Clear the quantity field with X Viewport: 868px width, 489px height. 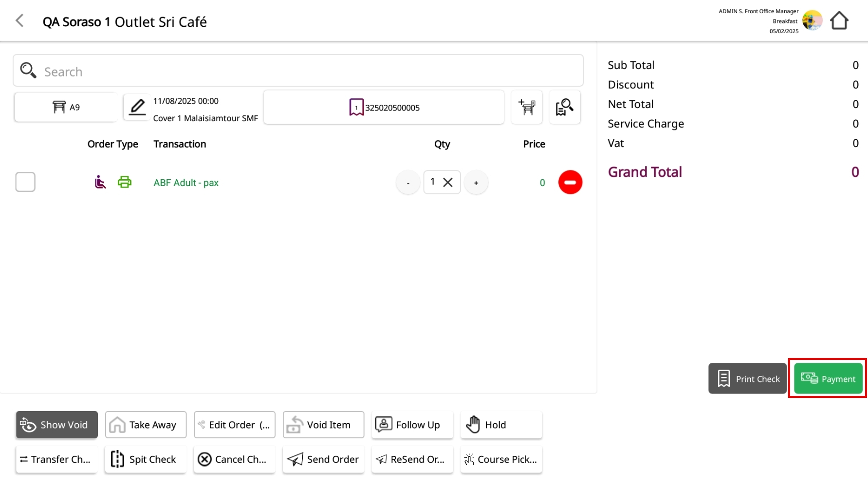pos(448,182)
